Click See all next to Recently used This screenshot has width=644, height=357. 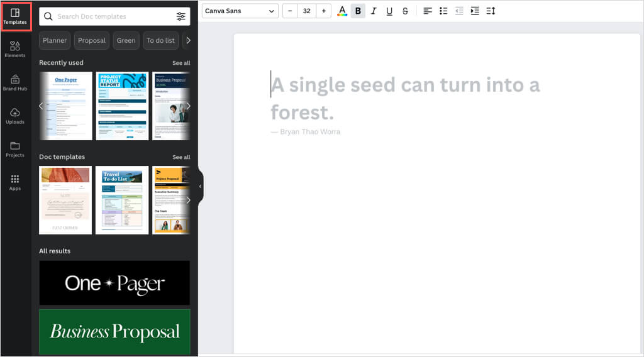point(181,63)
